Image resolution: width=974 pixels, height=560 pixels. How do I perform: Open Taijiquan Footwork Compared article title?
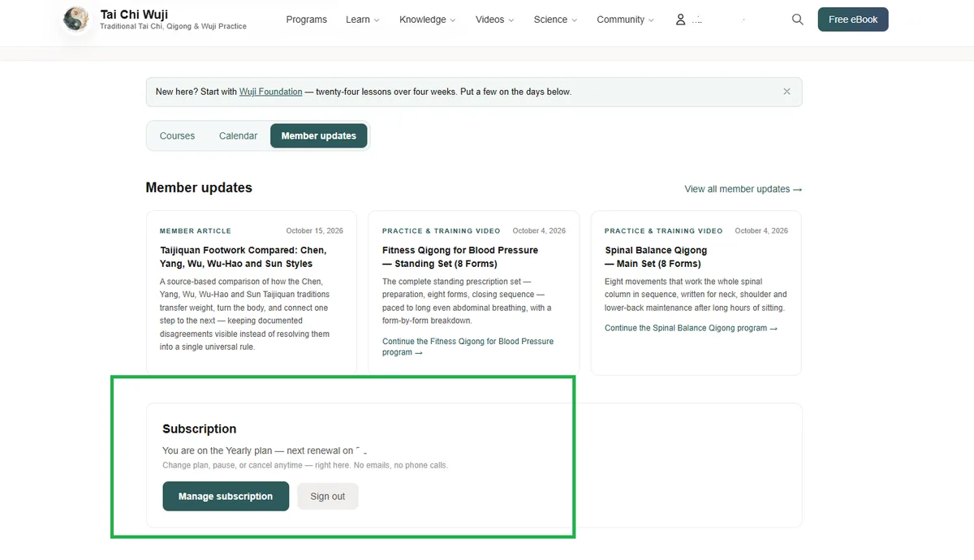click(x=244, y=257)
